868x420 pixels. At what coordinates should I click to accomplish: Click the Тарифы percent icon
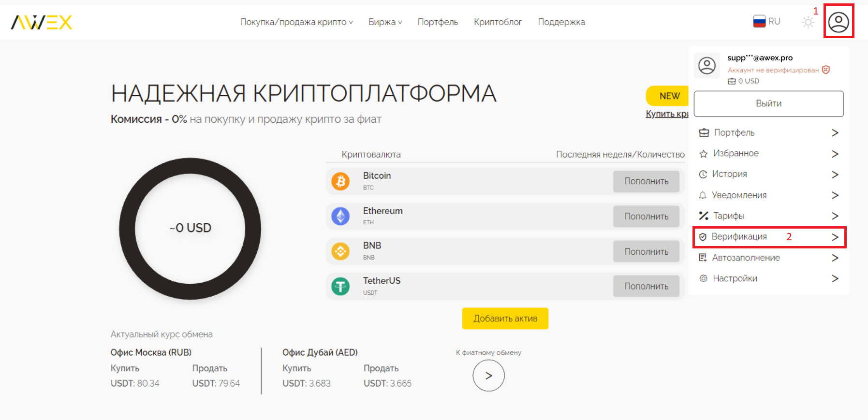tap(704, 216)
